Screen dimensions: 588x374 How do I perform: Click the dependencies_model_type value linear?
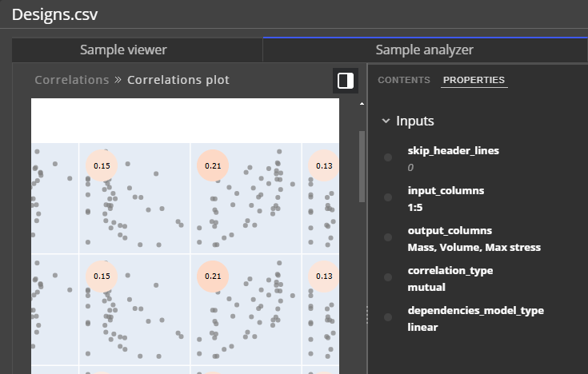[x=422, y=327]
